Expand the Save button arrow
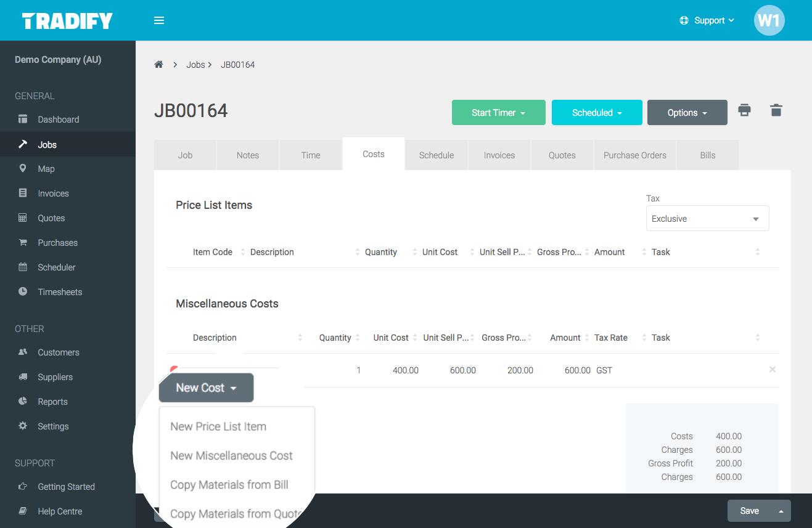 tap(781, 511)
